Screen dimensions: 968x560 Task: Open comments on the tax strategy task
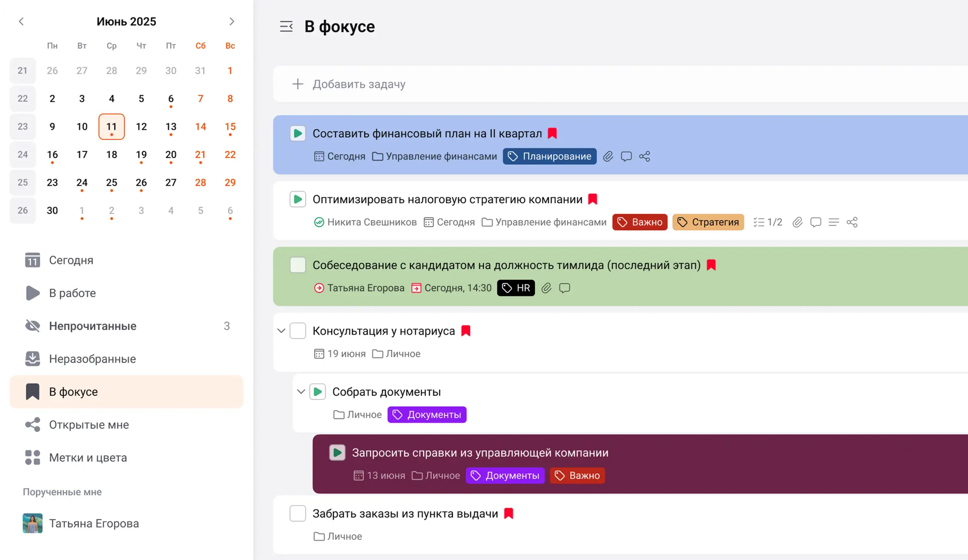pos(815,222)
